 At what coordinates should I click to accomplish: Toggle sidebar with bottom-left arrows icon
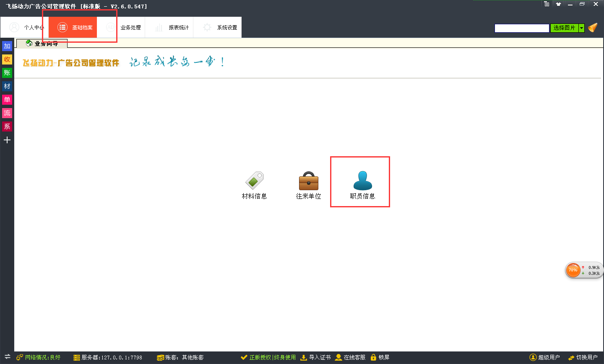pyautogui.click(x=7, y=356)
